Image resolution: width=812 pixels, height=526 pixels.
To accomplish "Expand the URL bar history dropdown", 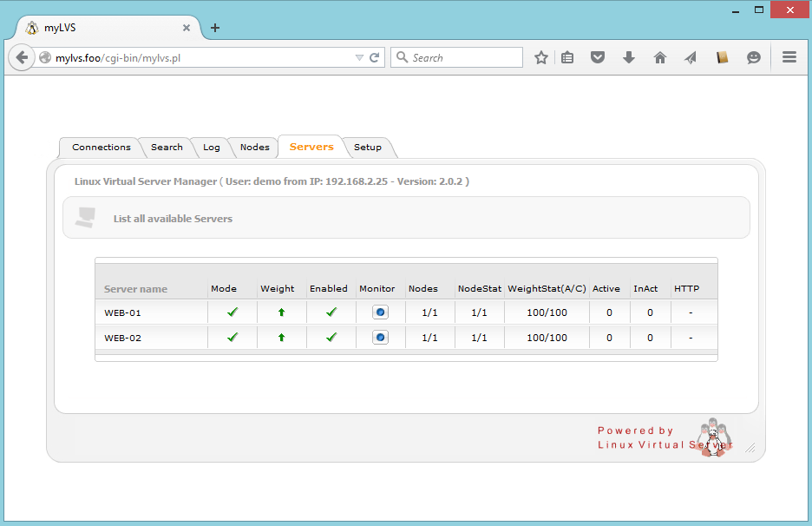I will [x=359, y=58].
